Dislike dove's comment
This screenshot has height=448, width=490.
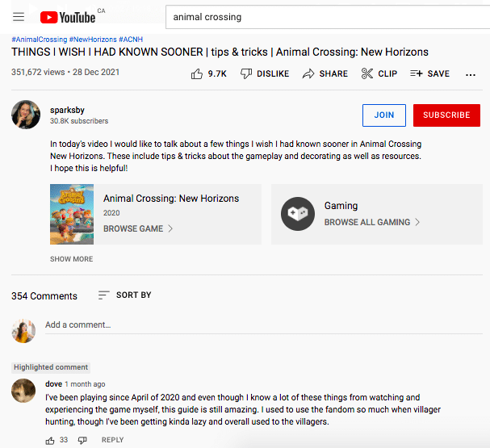click(x=82, y=441)
